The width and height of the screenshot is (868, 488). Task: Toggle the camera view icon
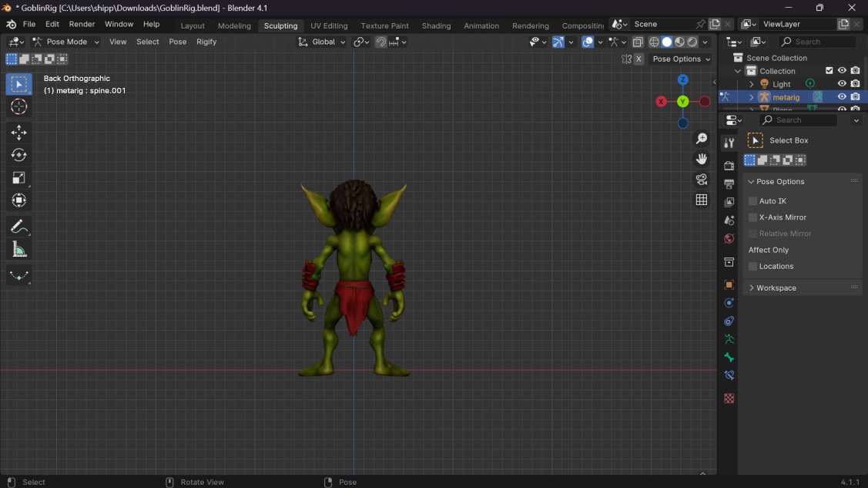702,180
